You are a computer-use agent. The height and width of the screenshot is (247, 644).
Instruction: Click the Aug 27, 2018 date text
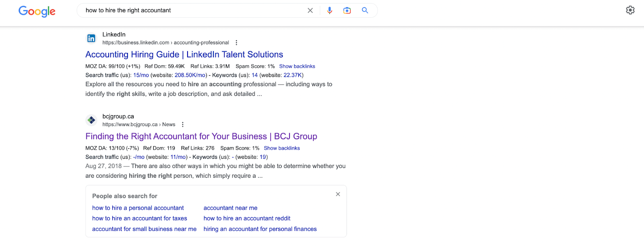(x=103, y=166)
